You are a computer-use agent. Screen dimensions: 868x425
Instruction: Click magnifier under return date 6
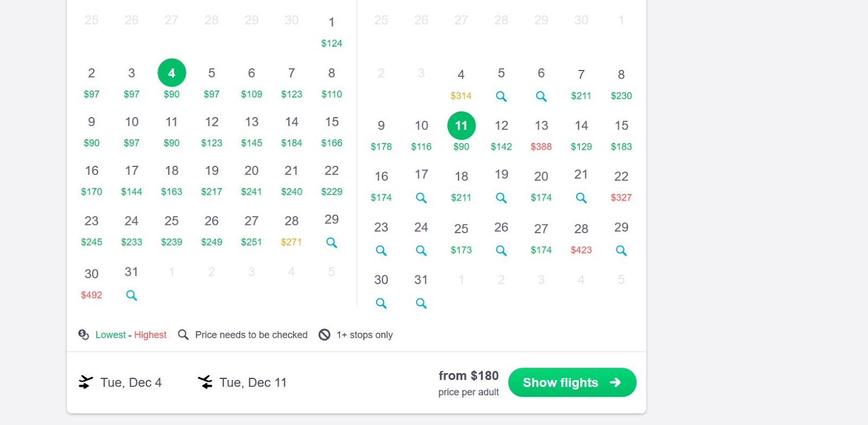click(x=541, y=96)
